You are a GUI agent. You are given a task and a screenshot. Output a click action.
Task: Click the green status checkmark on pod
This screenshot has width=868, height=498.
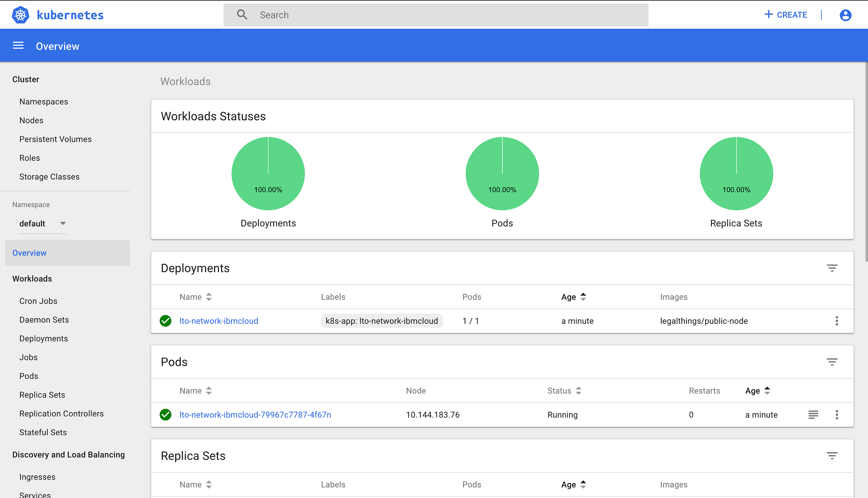click(166, 415)
